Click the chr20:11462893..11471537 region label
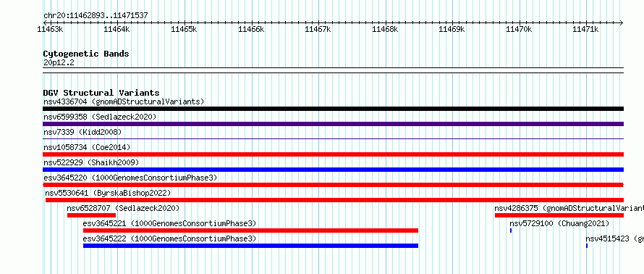 [x=96, y=16]
